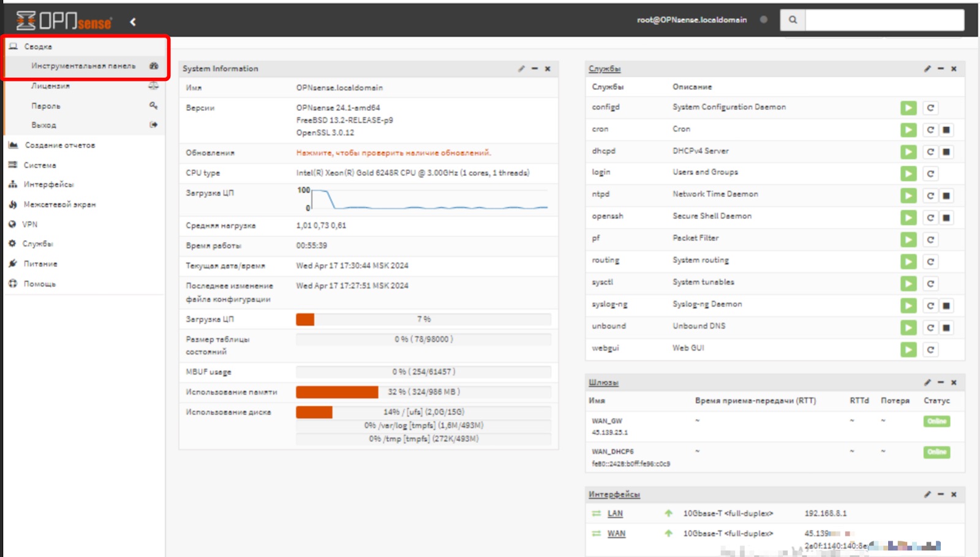This screenshot has width=980, height=557.
Task: Edit the Службы widget settings
Action: click(x=927, y=69)
